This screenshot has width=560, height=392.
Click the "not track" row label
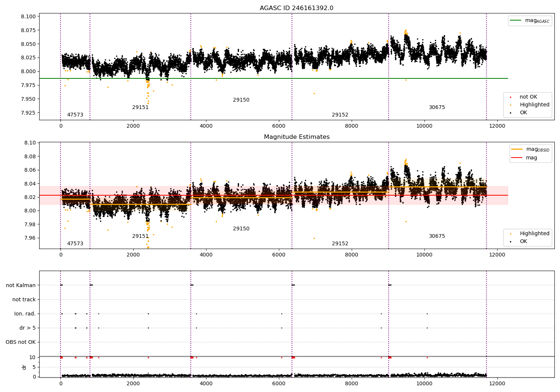(x=24, y=300)
